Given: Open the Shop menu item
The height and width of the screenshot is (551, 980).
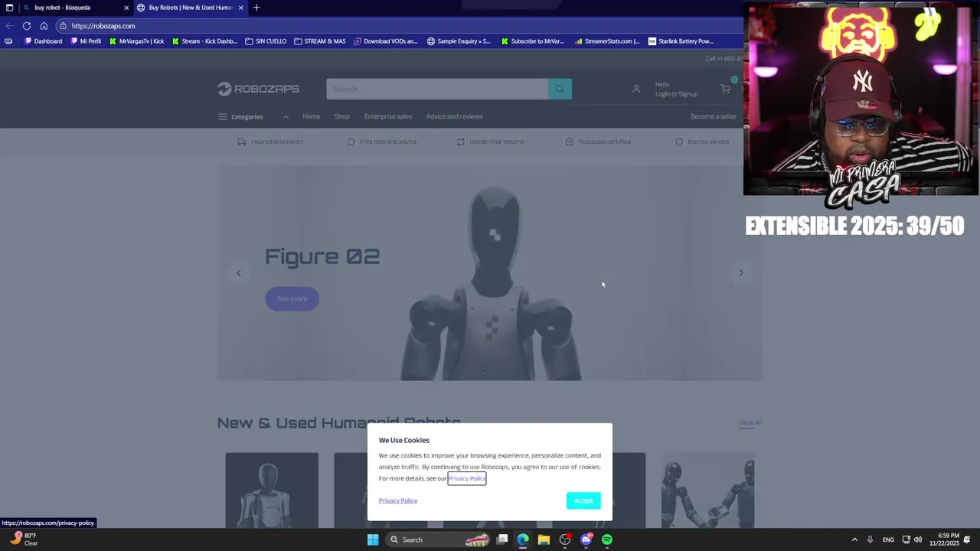Looking at the screenshot, I should 342,116.
